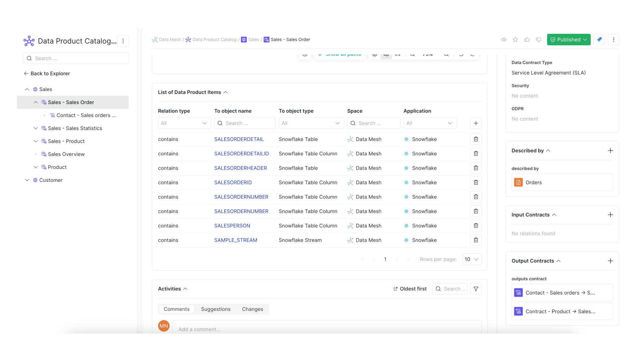Viewport: 644px width, 362px height.
Task: Open the filter icon in Activities
Action: click(476, 289)
